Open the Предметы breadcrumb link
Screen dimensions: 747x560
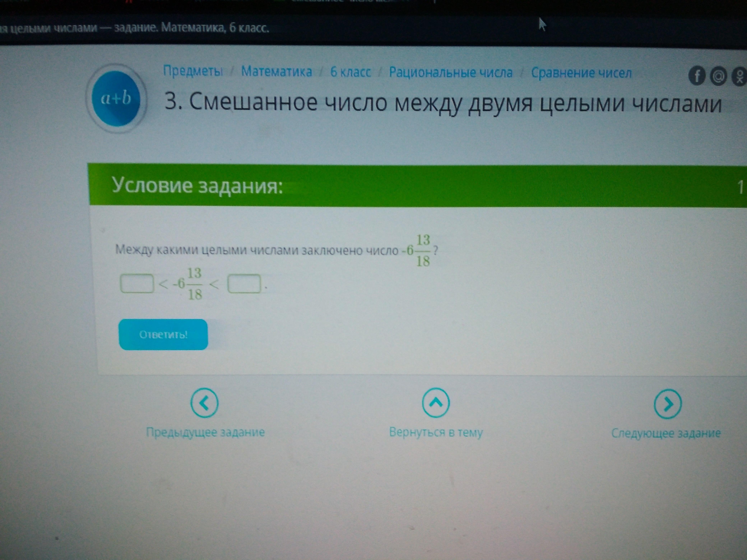click(193, 71)
